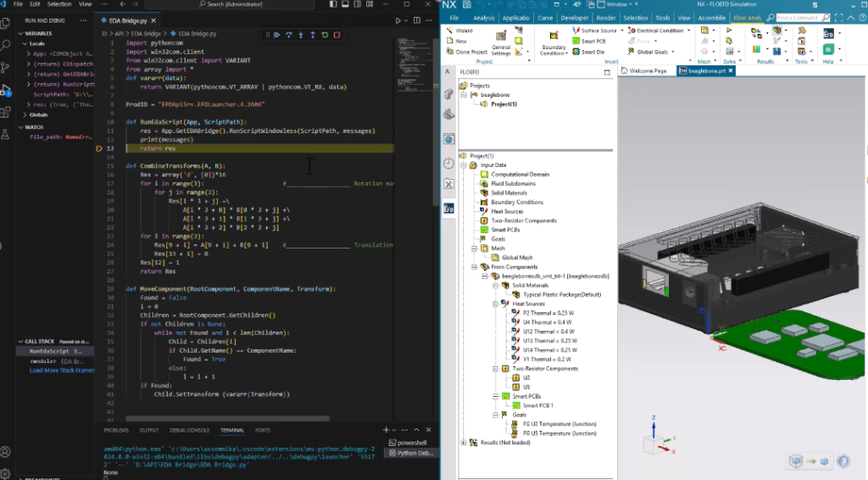Image resolution: width=868 pixels, height=480 pixels.
Task: Open the Assemblies ribbon tab in NX
Action: pyautogui.click(x=711, y=18)
